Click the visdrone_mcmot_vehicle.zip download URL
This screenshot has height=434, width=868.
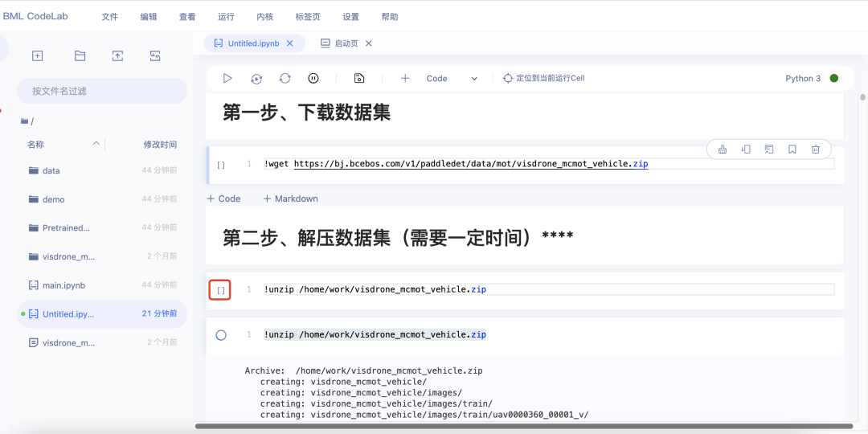click(x=470, y=164)
